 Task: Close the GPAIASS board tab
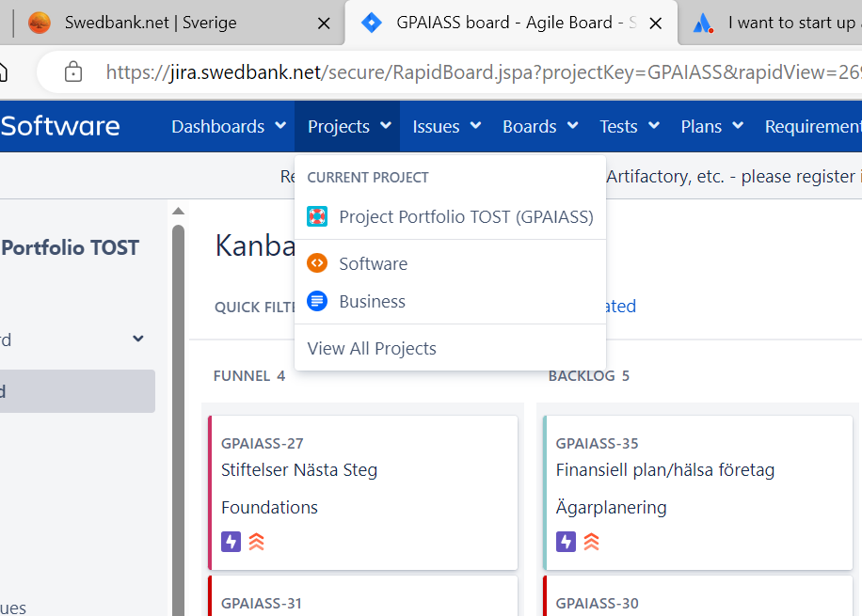(655, 24)
